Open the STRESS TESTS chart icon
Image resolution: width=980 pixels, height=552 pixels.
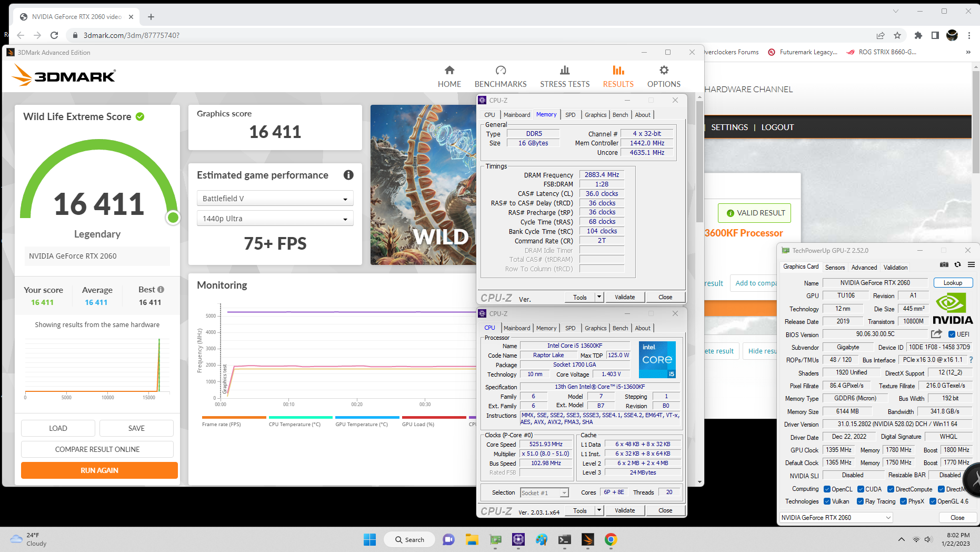565,70
